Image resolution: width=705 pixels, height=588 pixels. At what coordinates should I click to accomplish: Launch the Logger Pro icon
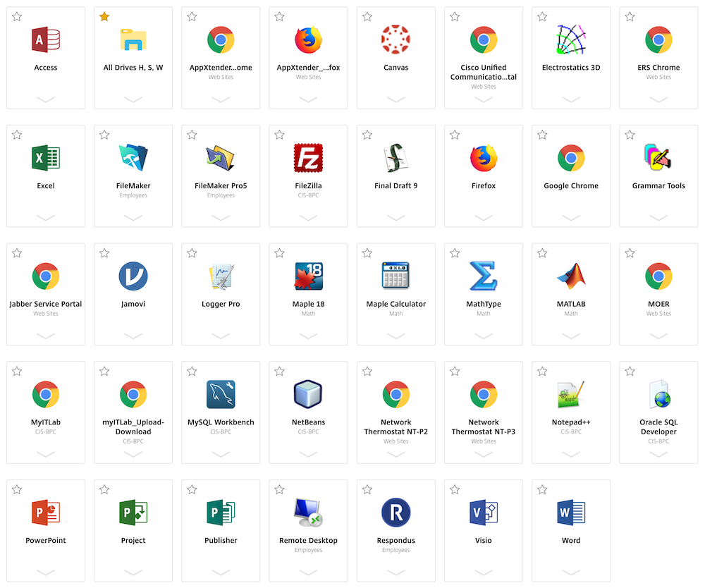tap(220, 276)
